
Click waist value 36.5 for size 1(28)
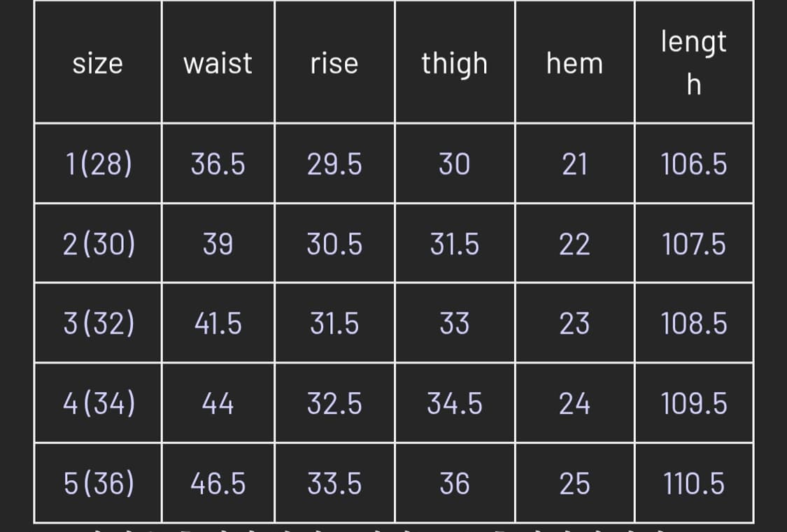[x=218, y=164]
